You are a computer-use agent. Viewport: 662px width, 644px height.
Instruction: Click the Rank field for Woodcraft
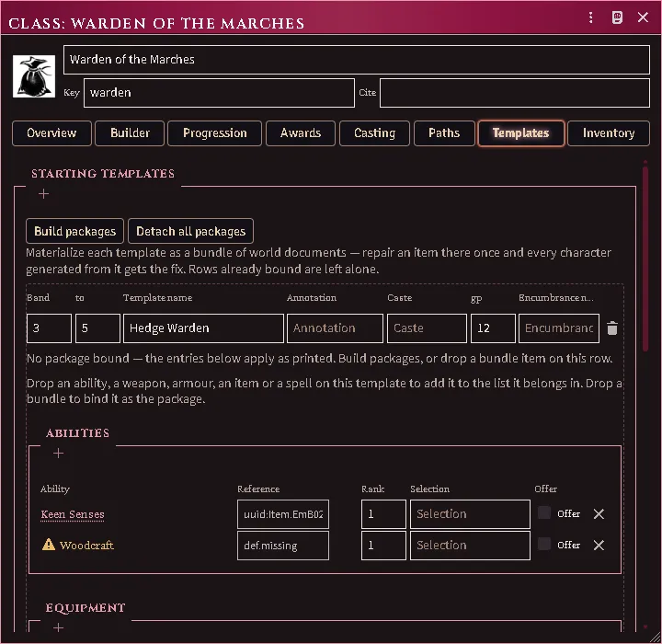coord(383,546)
